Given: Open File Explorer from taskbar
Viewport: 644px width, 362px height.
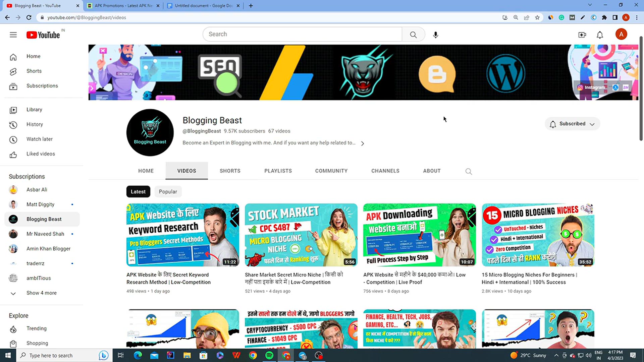Looking at the screenshot, I should point(187,355).
